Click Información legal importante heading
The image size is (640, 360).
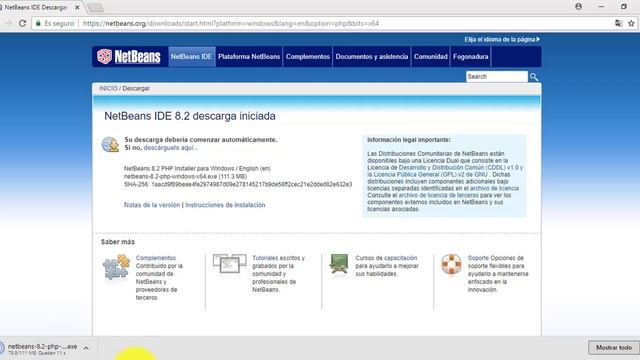(x=409, y=140)
